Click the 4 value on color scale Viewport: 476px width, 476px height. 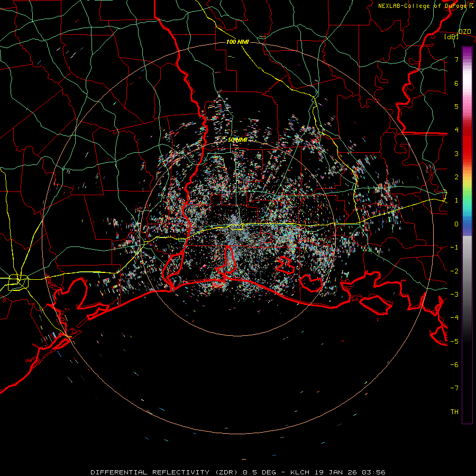click(x=456, y=130)
